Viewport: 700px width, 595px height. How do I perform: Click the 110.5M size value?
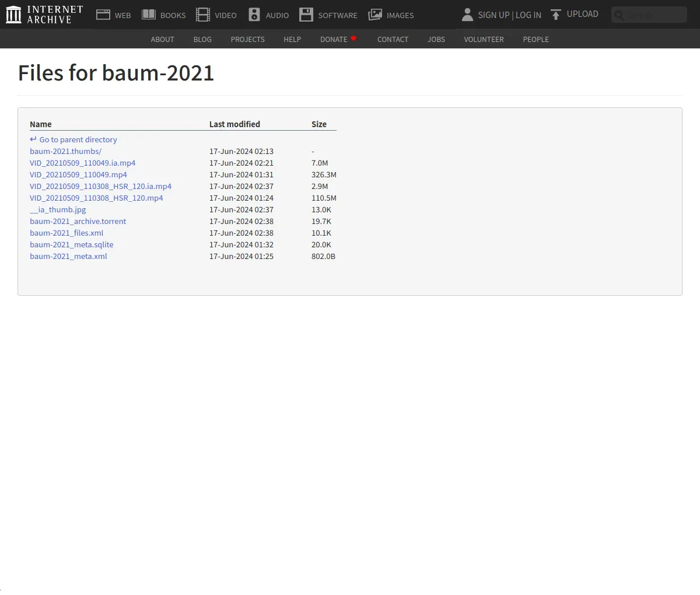pos(324,198)
